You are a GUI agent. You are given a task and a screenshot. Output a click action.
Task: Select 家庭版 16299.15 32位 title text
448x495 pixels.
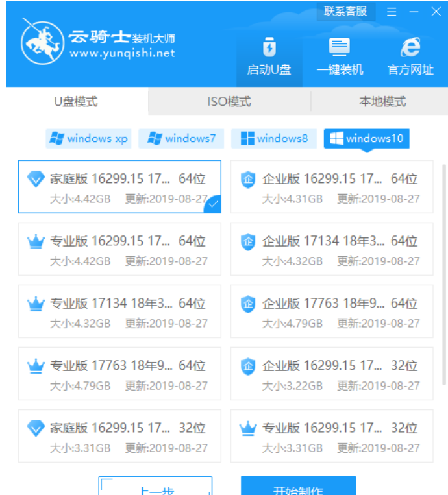click(128, 428)
